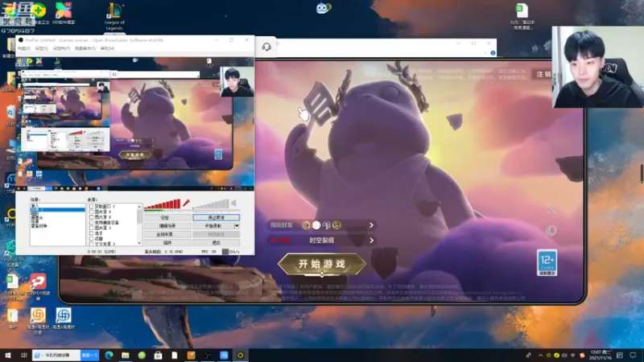Show hidden system tray icons
The image size is (644, 362).
click(x=540, y=355)
